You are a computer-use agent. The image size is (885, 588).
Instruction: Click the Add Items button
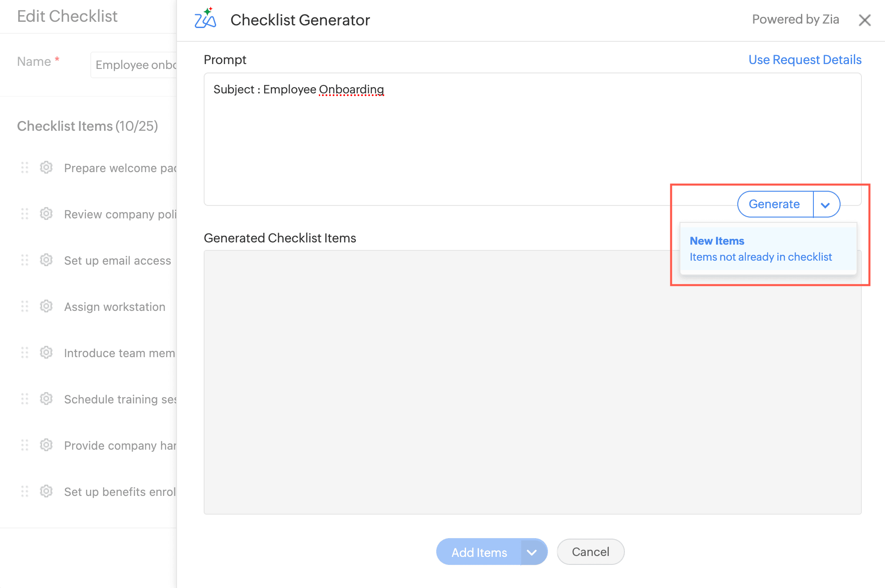click(479, 552)
